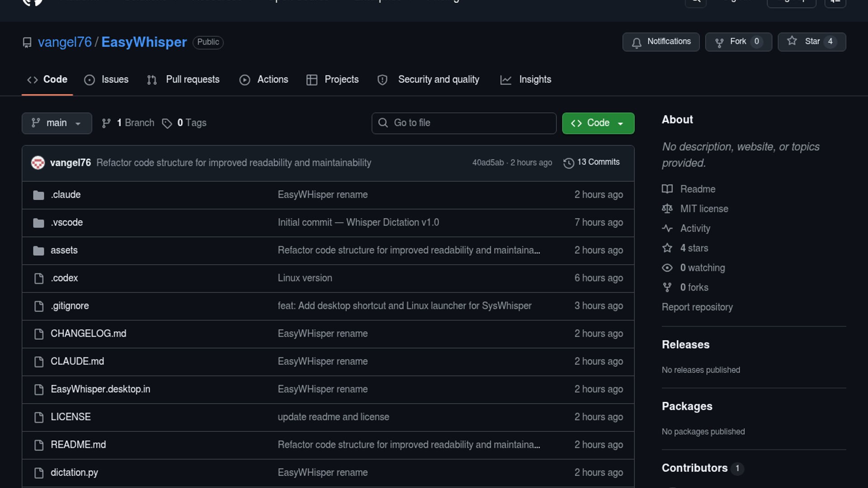Open the MIT license link
The height and width of the screenshot is (488, 868).
tap(704, 209)
